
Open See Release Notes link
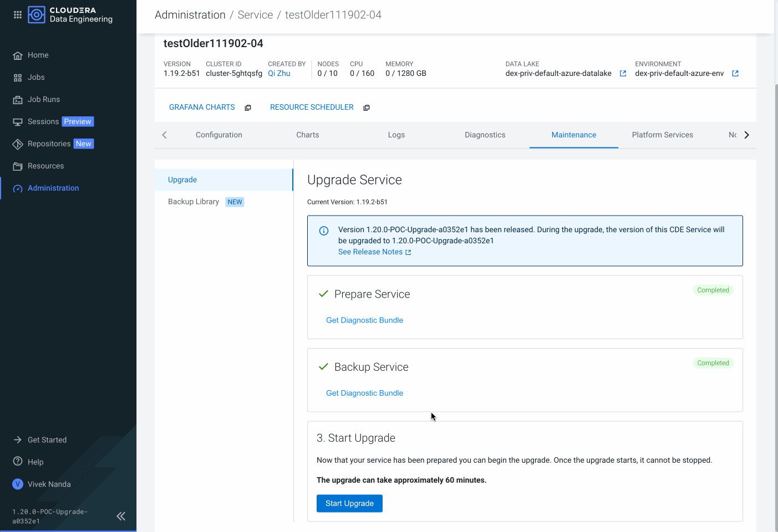[371, 252]
